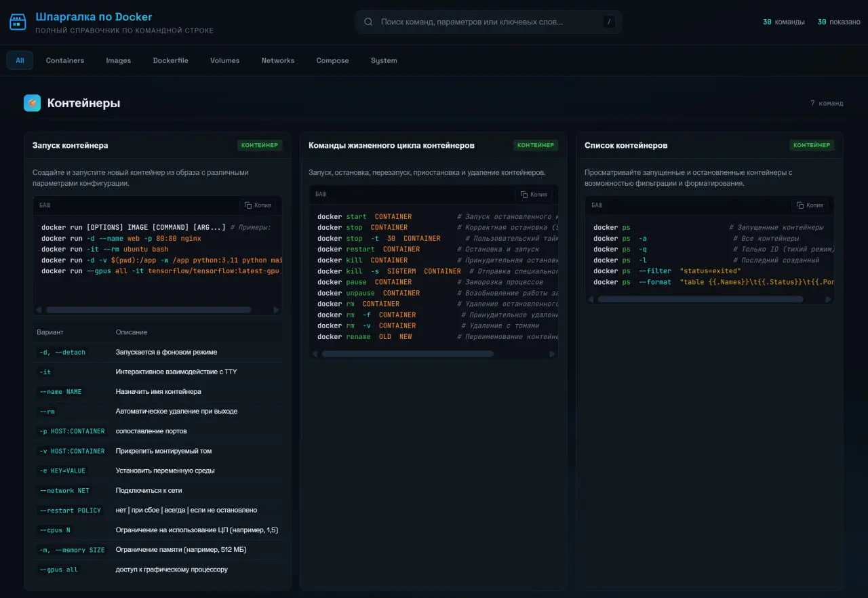Click the --cpus N option

tap(55, 530)
